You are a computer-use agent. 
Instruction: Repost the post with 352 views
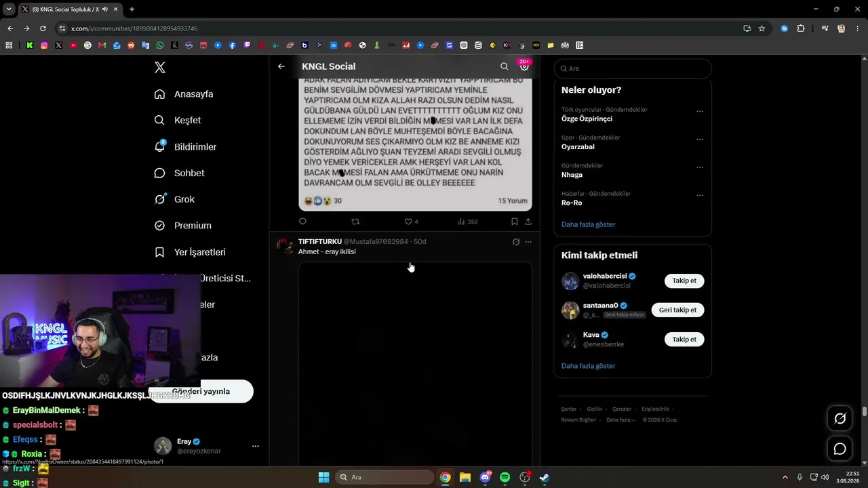pyautogui.click(x=355, y=222)
